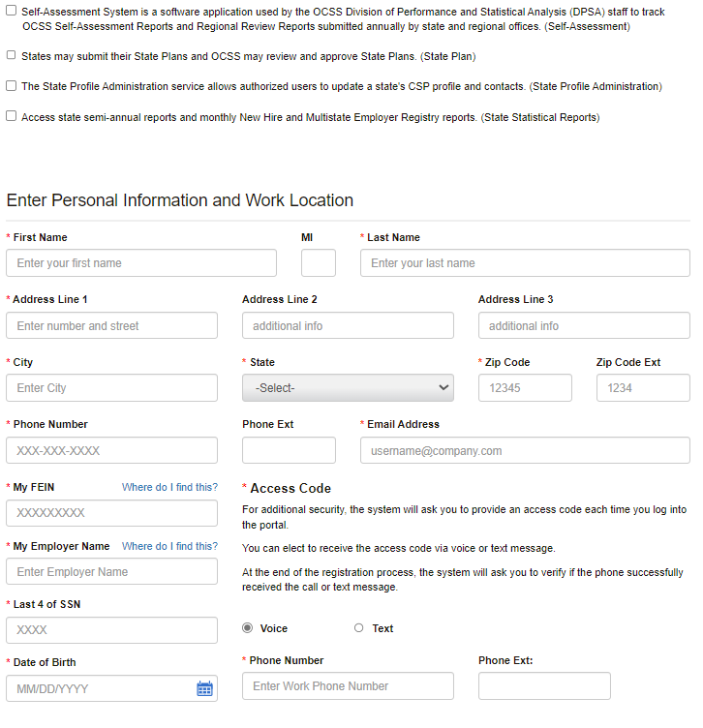The width and height of the screenshot is (703, 728).
Task: Click 'Where do I find this?' for FEIN
Action: point(169,487)
